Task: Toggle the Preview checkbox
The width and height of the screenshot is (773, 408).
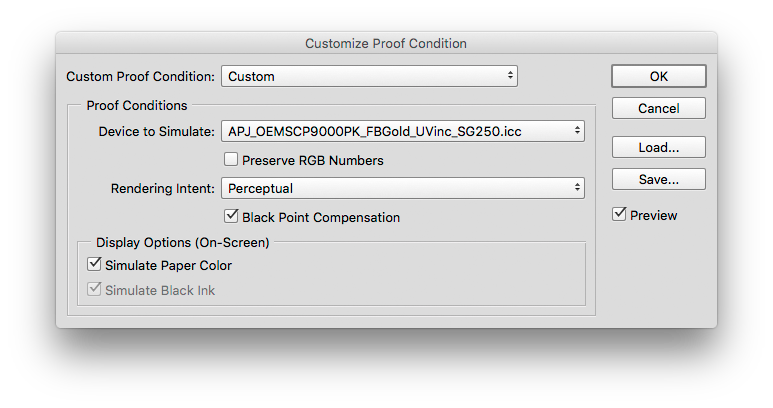Action: (619, 214)
